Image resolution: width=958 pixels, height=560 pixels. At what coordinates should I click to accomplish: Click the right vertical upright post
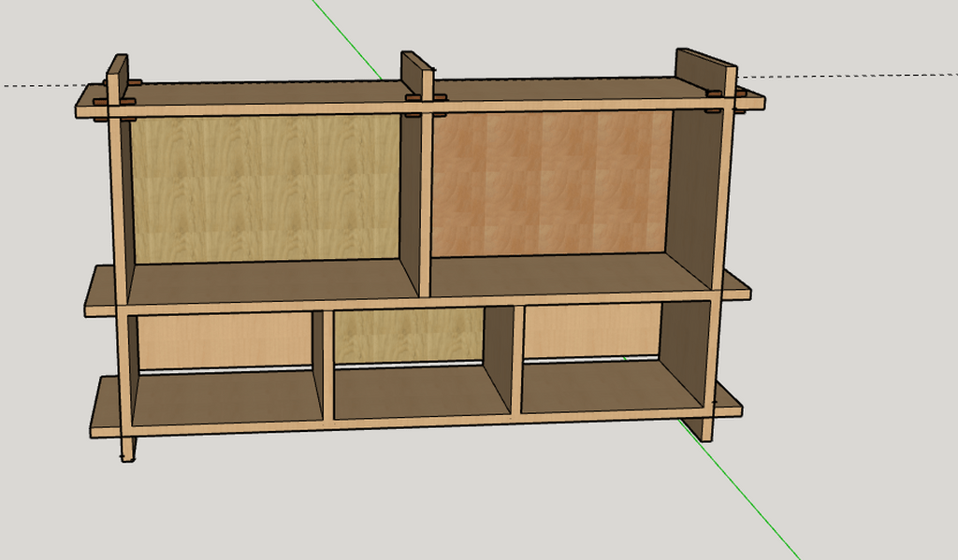point(719,256)
